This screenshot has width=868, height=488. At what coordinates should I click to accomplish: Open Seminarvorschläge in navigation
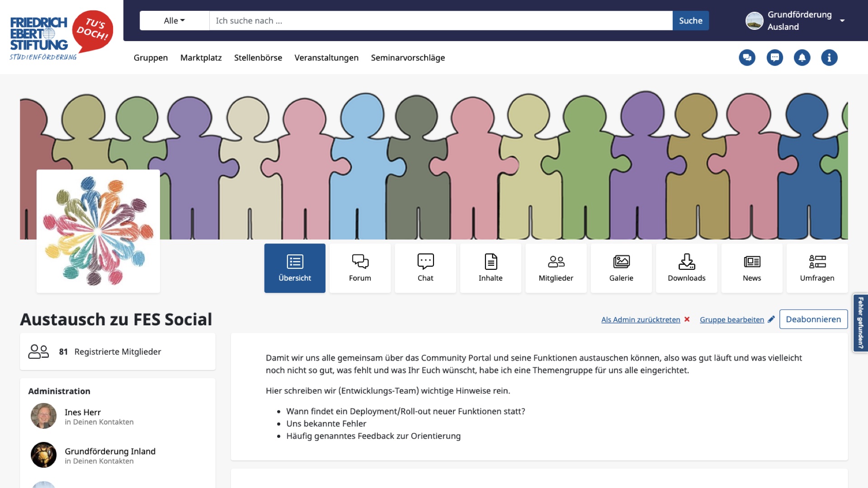(408, 58)
